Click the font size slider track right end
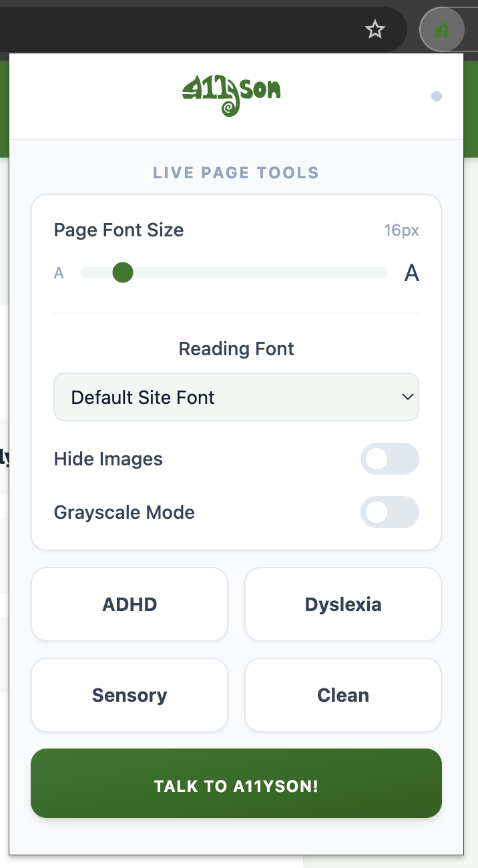 [x=383, y=272]
